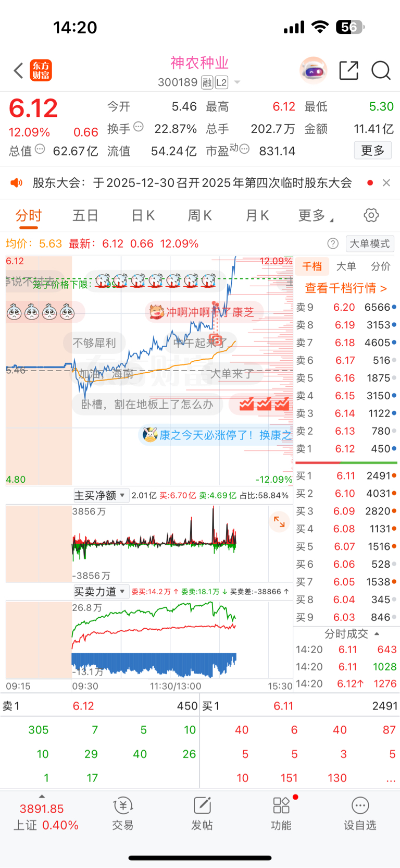Open 功能 features icon
This screenshot has width=400, height=868.
(x=281, y=813)
